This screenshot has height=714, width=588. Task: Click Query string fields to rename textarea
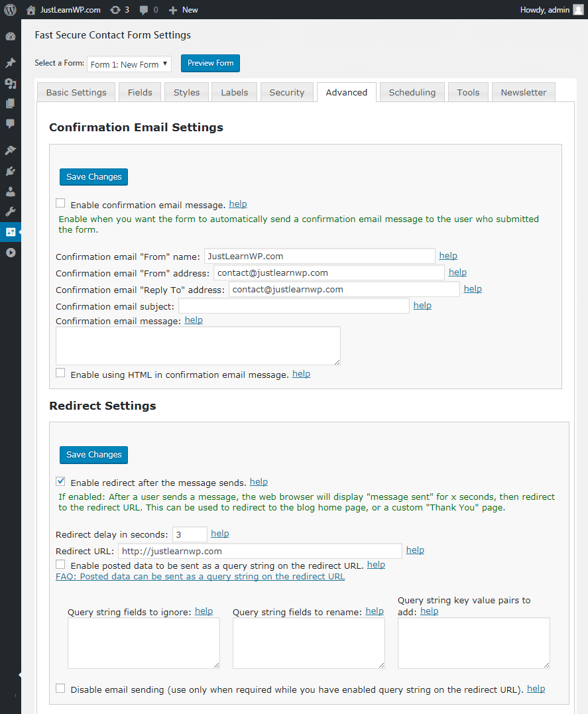click(309, 643)
